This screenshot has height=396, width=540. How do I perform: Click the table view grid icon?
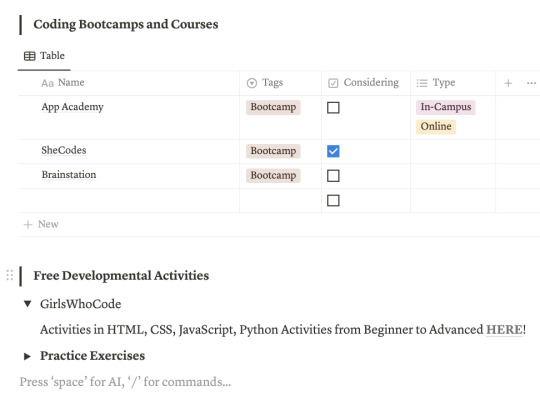point(30,56)
